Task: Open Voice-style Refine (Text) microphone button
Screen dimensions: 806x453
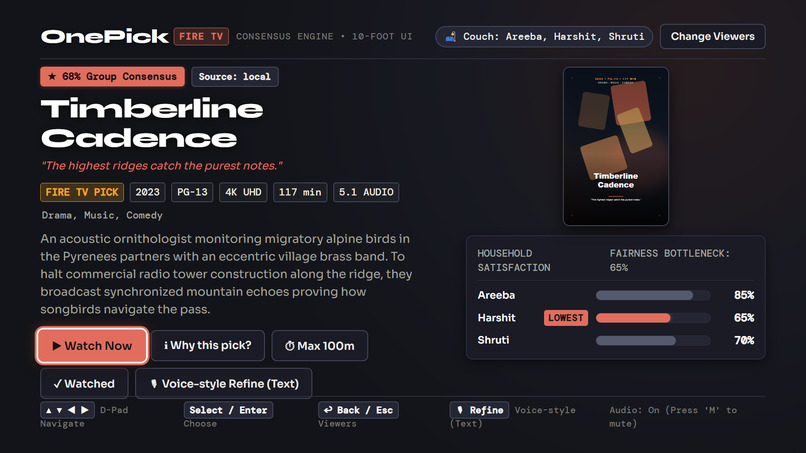Action: [224, 384]
